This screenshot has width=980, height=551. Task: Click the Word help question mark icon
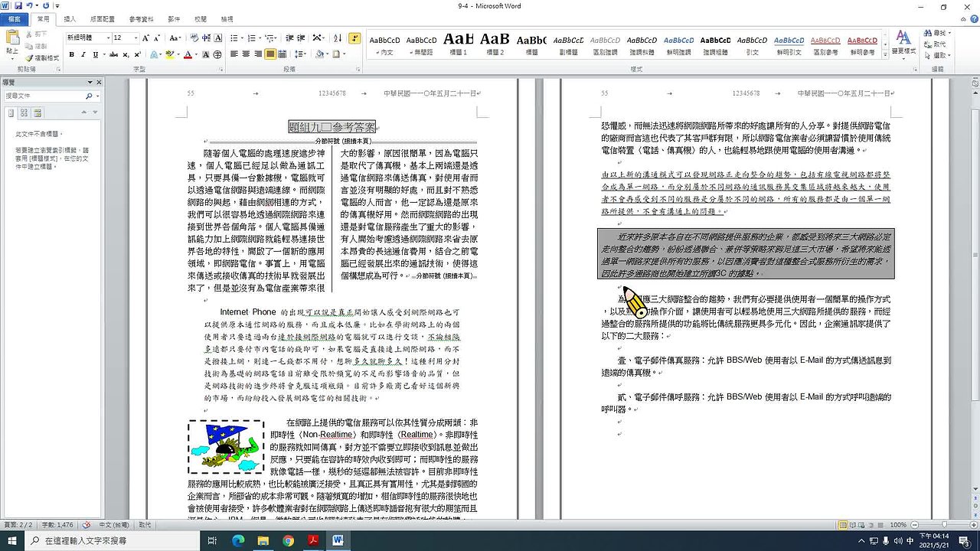point(973,18)
